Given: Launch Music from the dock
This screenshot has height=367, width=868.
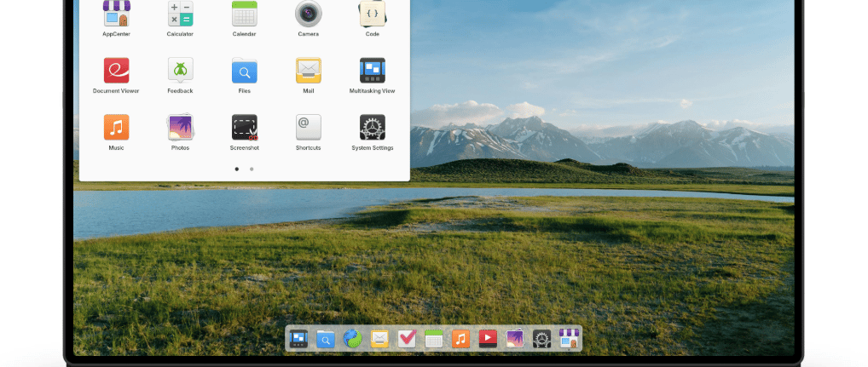Looking at the screenshot, I should (460, 338).
